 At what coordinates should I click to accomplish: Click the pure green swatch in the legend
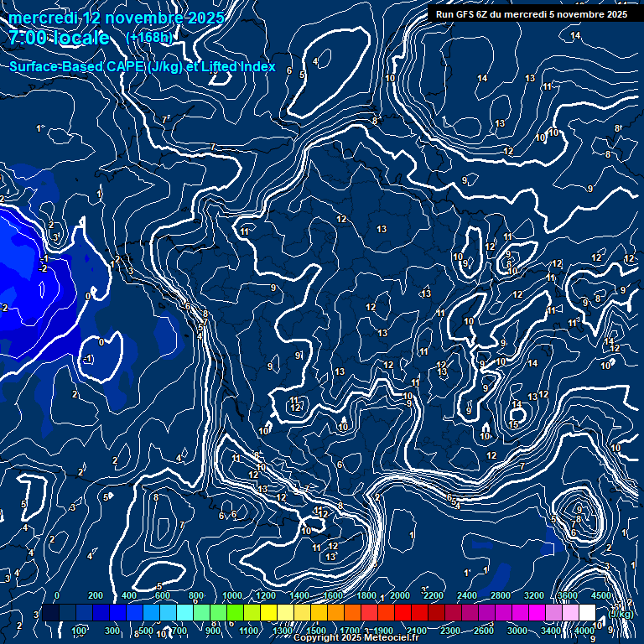pos(235,612)
